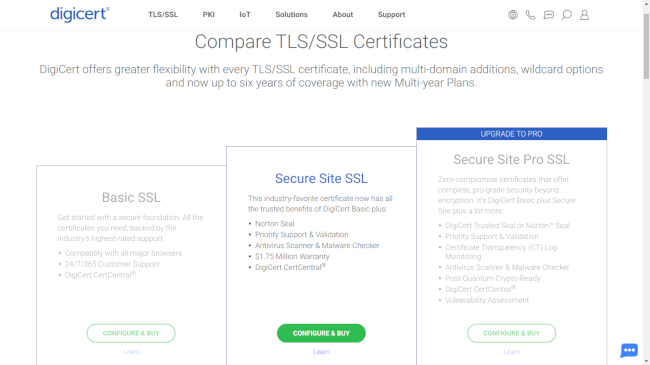Image resolution: width=650 pixels, height=365 pixels.
Task: Open the user account icon
Action: click(584, 15)
